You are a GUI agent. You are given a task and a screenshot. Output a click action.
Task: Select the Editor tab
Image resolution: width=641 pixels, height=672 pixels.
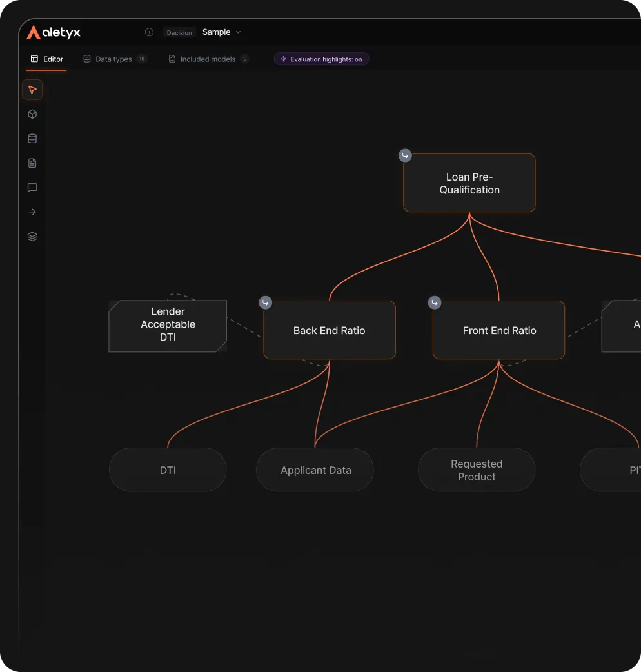click(46, 59)
